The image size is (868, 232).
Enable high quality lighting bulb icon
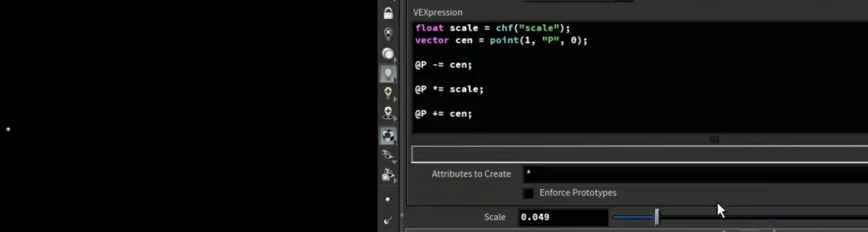coord(388,93)
